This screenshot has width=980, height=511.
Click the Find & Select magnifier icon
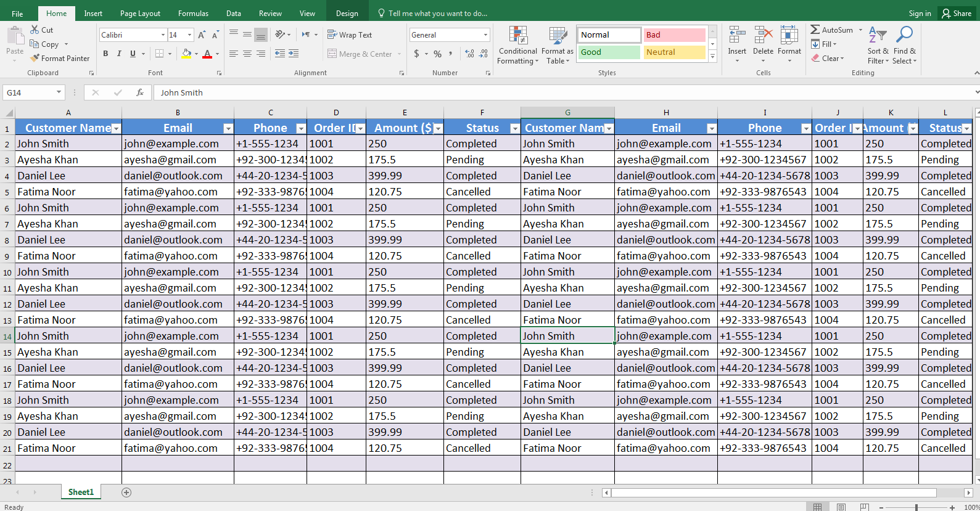coord(904,36)
